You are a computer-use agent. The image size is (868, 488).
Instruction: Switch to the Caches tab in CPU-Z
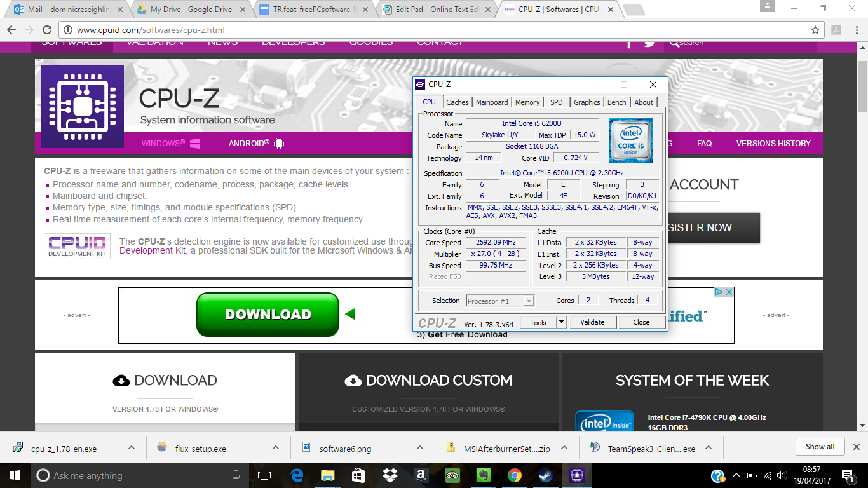point(458,102)
